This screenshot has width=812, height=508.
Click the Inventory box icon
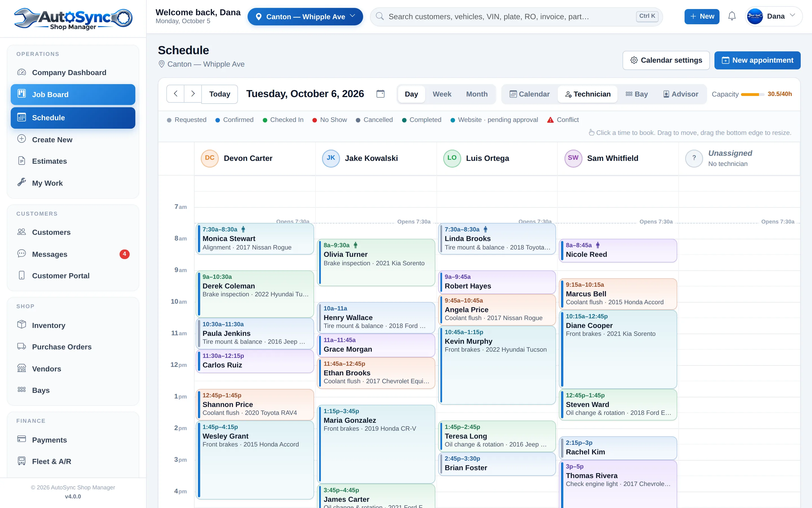coord(21,325)
